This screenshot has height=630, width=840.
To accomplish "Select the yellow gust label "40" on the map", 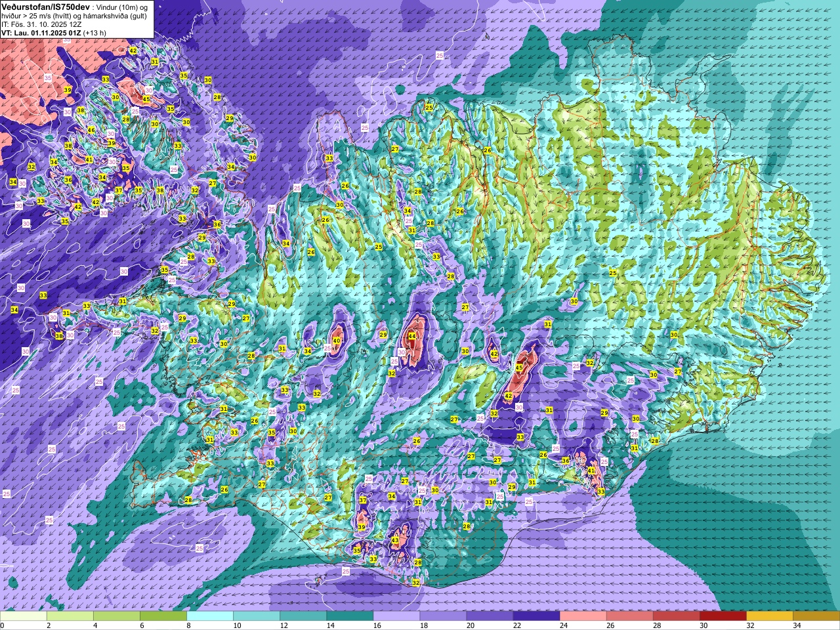I will [x=337, y=341].
